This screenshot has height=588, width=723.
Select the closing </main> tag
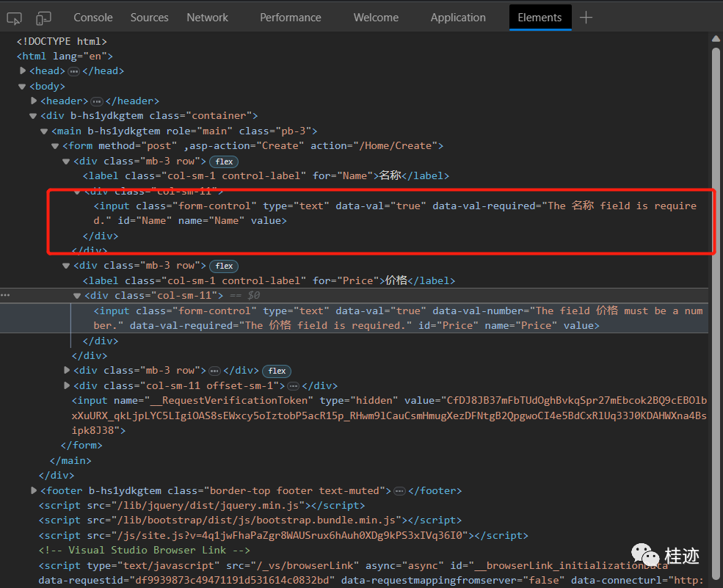tap(70, 461)
